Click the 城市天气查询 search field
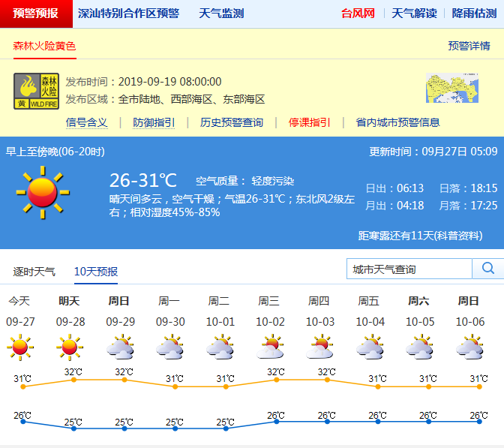 click(409, 269)
